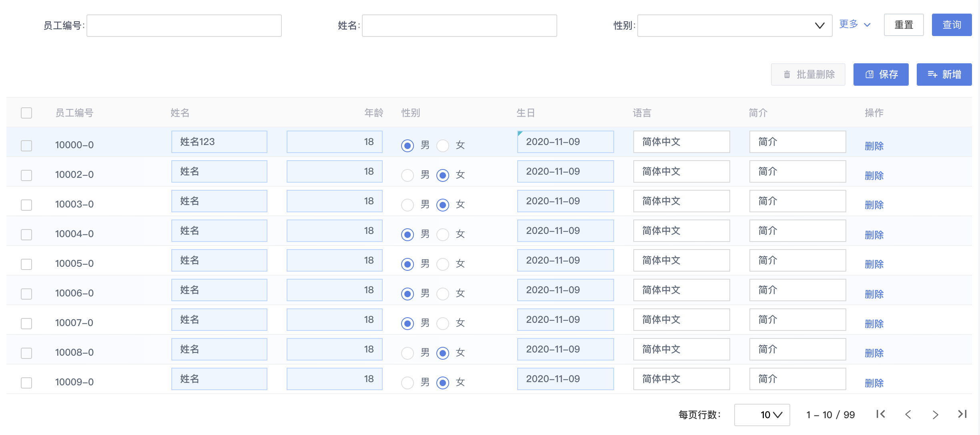The height and width of the screenshot is (435, 980).
Task: Click the next page arrow icon
Action: coord(935,415)
